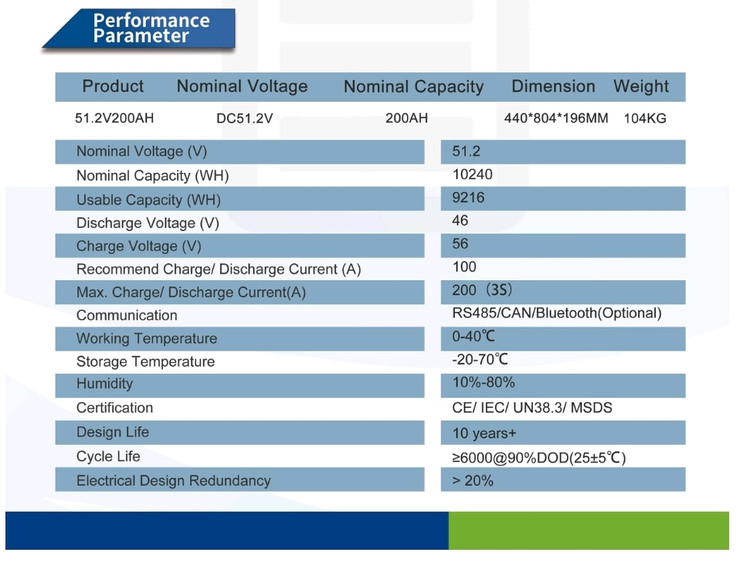Select the -20-70℃ storage temperature value

point(480,359)
